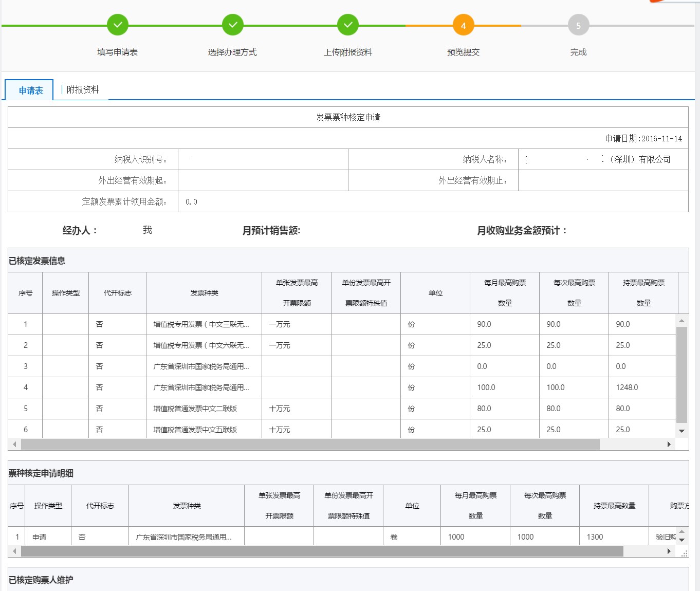Click right arrow of 已核定发票信息 horizontal scrollbar

pyautogui.click(x=669, y=444)
